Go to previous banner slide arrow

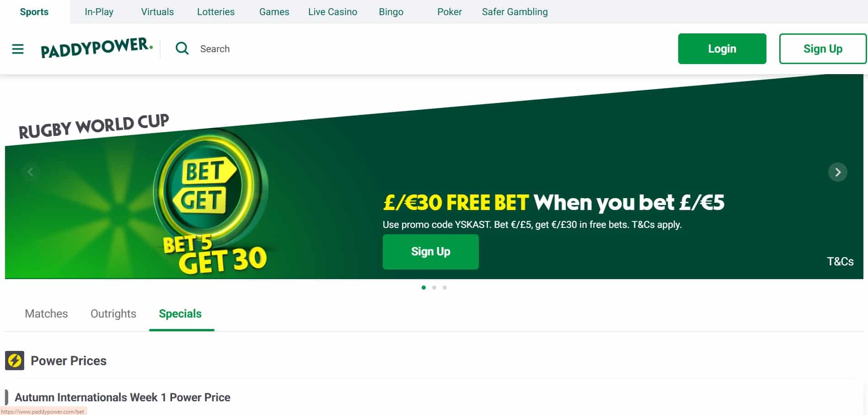tap(30, 172)
